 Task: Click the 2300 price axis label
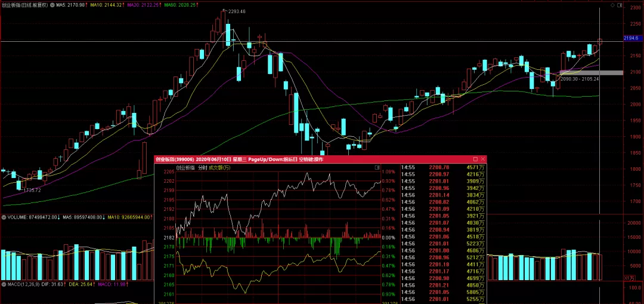point(634,7)
